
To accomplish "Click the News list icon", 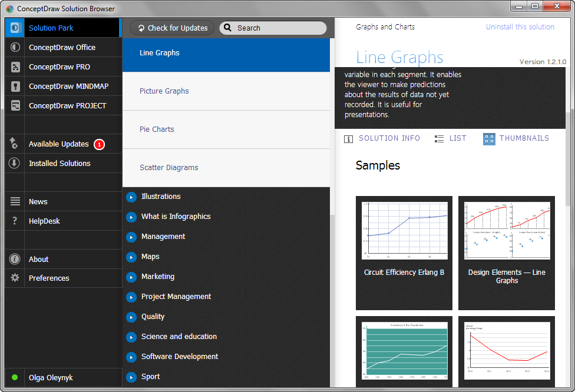I will 15,201.
